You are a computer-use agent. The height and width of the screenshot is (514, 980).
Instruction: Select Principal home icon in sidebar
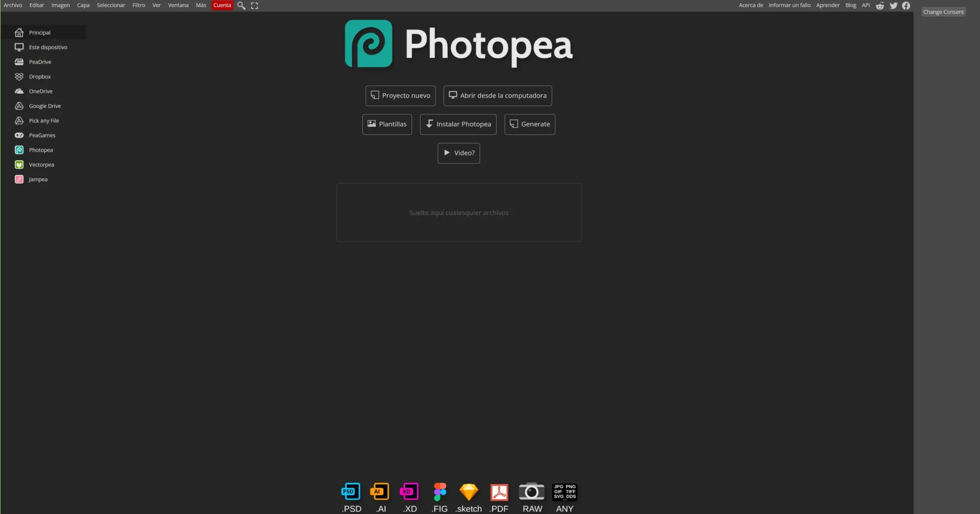(19, 33)
